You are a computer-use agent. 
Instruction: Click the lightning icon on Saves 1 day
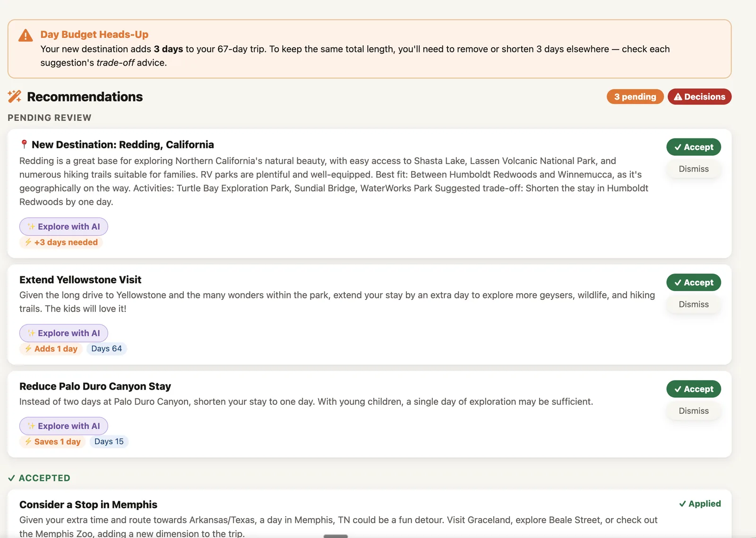(x=28, y=442)
